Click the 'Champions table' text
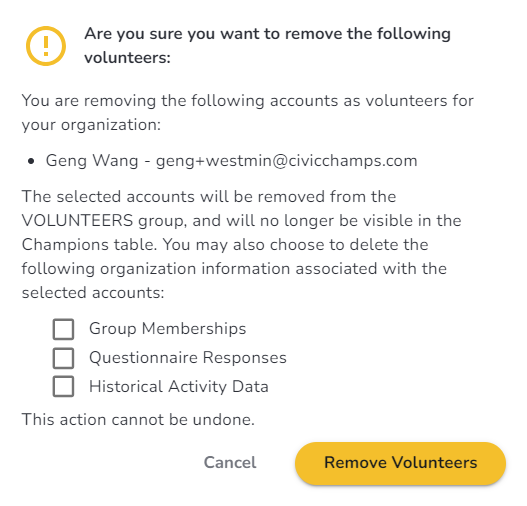Screen dimensions: 527x506 pos(89,245)
